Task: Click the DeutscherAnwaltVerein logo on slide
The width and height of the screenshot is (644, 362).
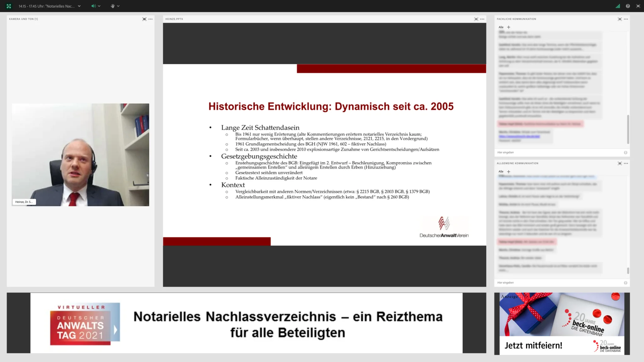Action: click(444, 227)
